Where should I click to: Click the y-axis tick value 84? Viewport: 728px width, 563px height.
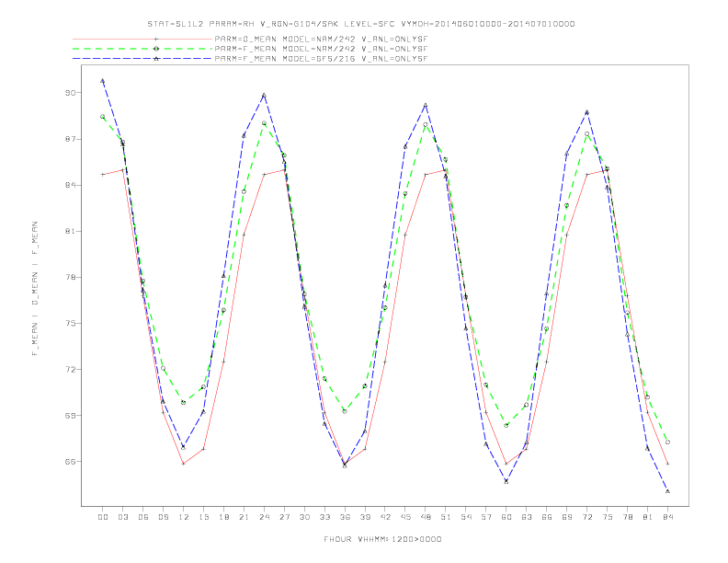click(70, 185)
